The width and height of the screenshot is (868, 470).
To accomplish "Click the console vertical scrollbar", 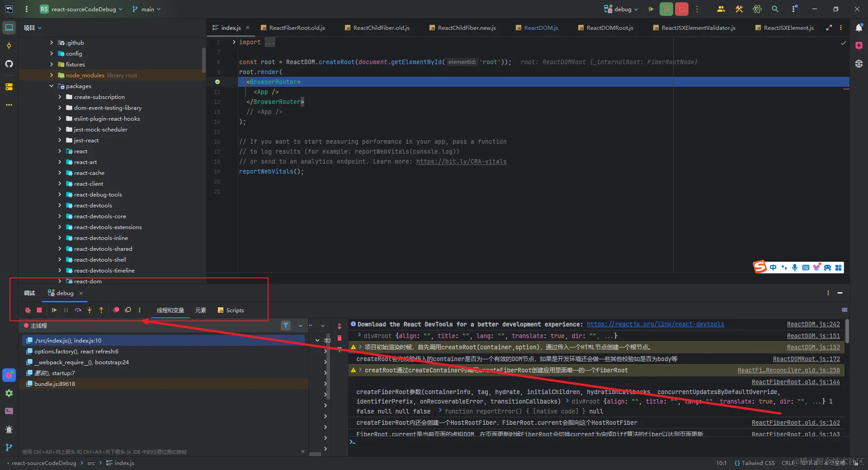I will 847,332.
